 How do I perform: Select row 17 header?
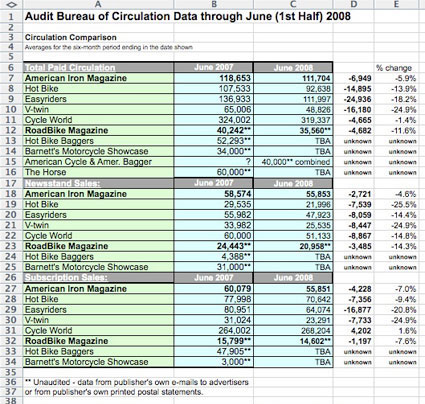click(11, 183)
